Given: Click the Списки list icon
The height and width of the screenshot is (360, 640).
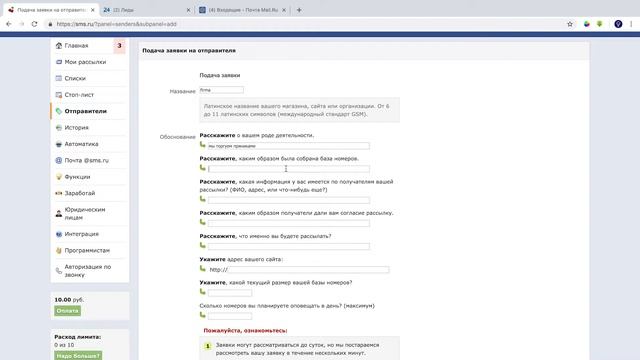Looking at the screenshot, I should pos(59,78).
